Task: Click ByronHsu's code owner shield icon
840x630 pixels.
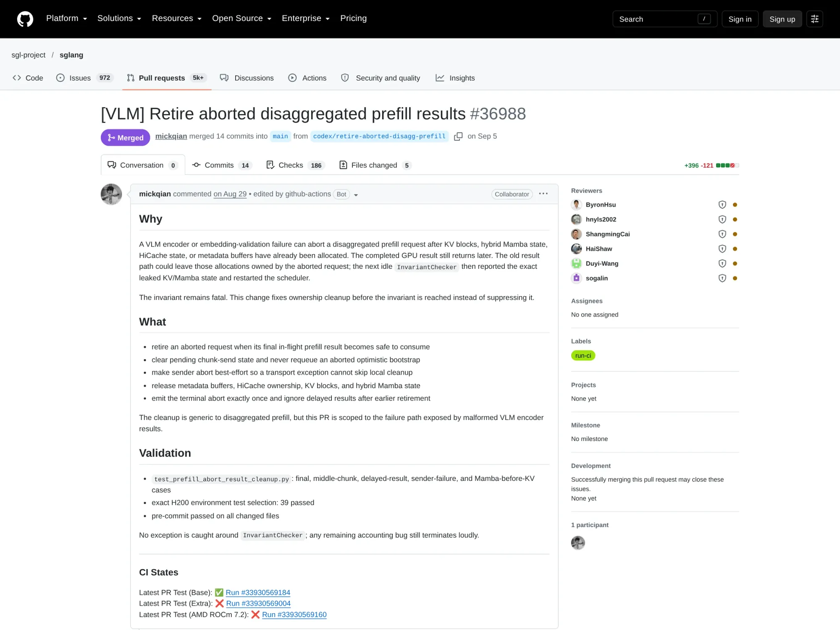Action: coord(722,205)
